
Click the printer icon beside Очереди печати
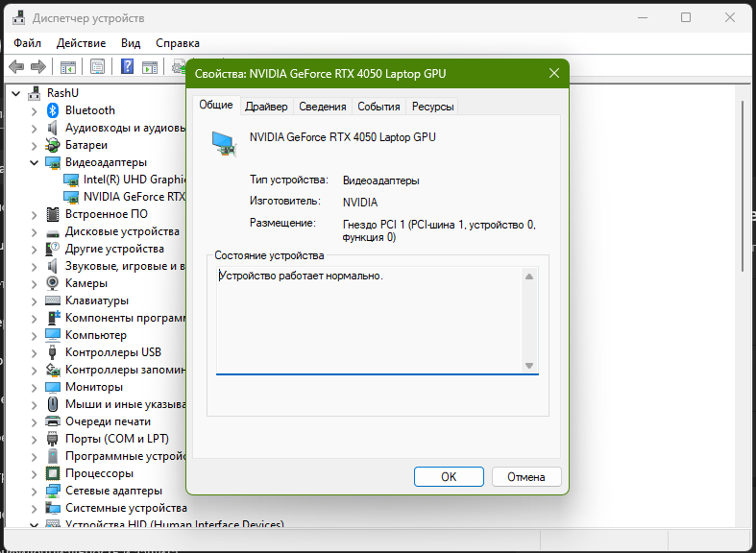[x=53, y=421]
